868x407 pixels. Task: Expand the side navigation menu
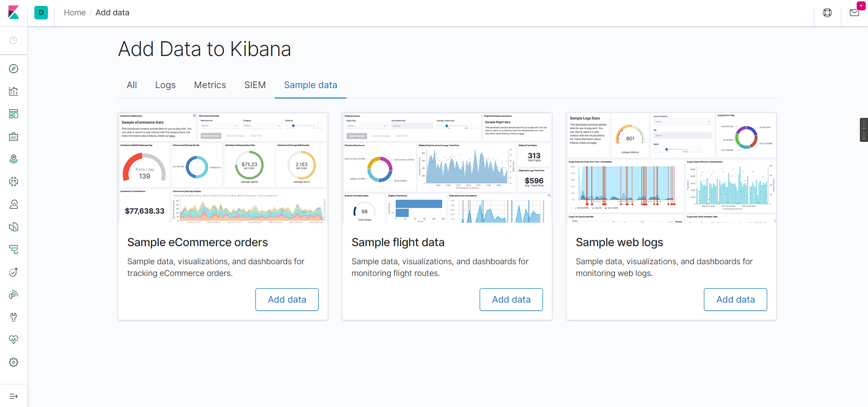click(14, 396)
